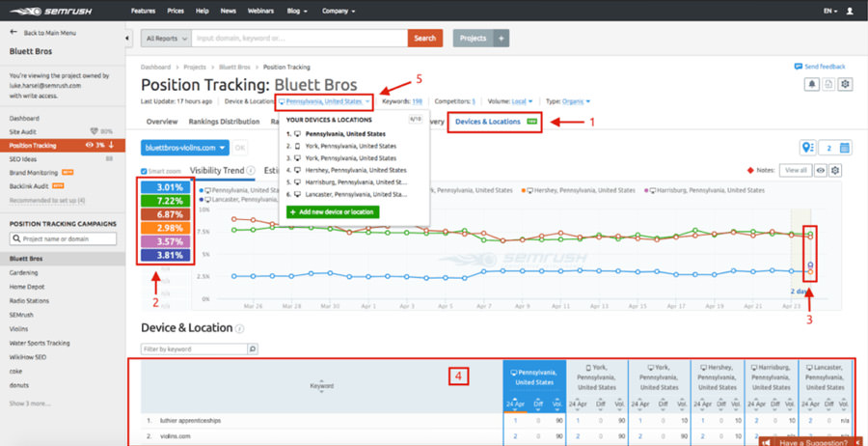Expand the bluettbros-violins.com domain dropdown

(x=185, y=148)
